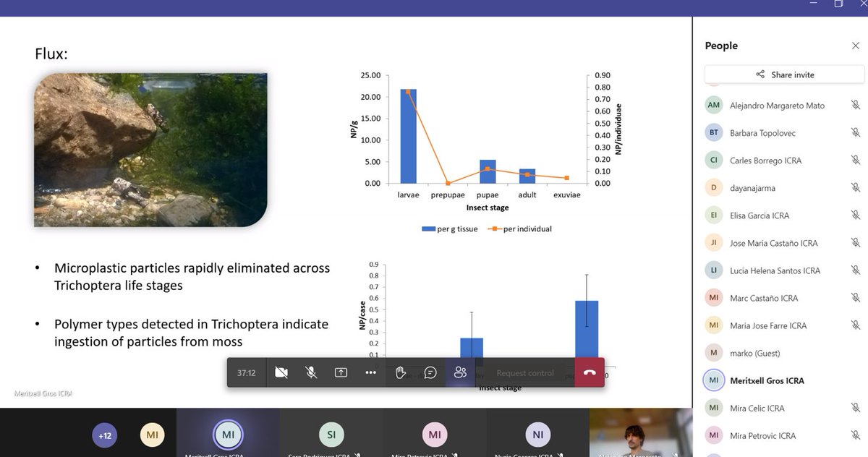
Task: Open the live video tile of Alejandro
Action: point(641,432)
